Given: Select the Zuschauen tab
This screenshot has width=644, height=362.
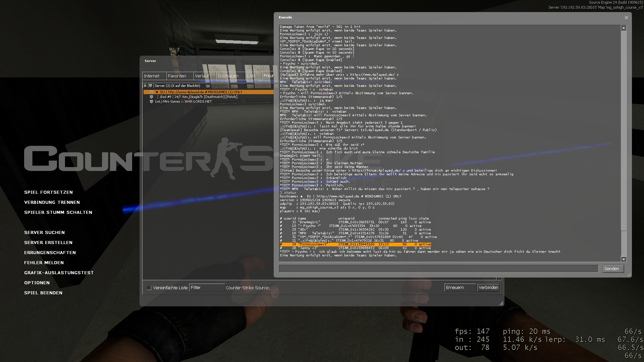Looking at the screenshot, I should 230,76.
